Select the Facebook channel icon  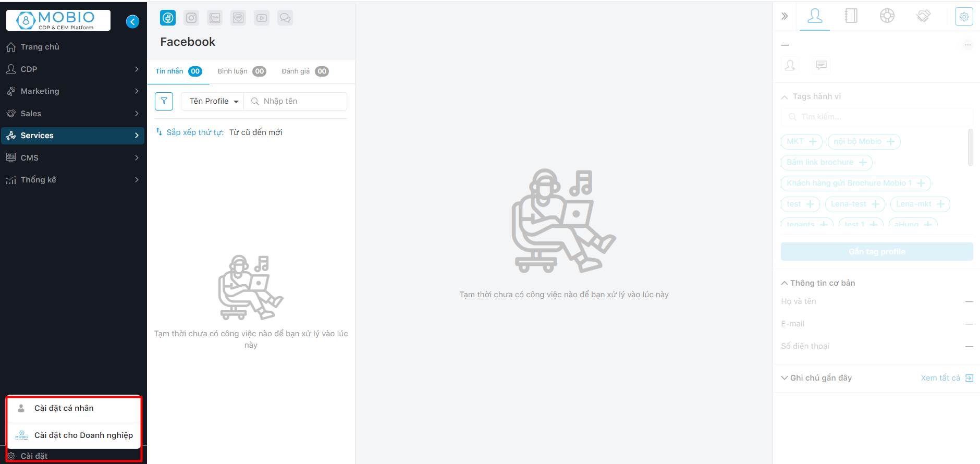[x=168, y=18]
